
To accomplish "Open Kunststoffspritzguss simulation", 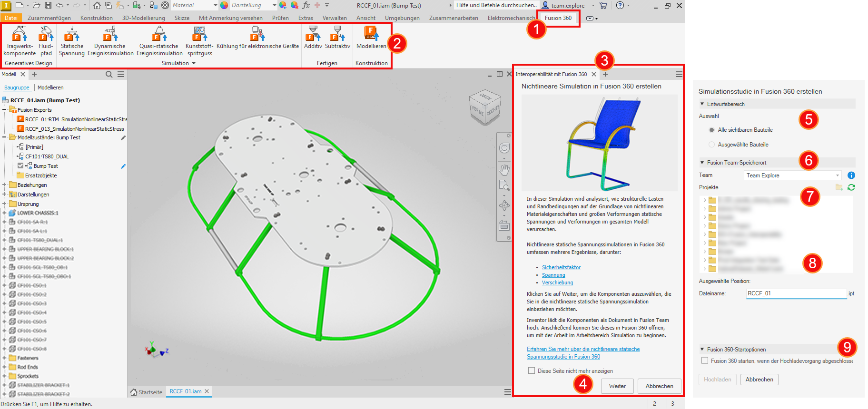I will (x=199, y=41).
